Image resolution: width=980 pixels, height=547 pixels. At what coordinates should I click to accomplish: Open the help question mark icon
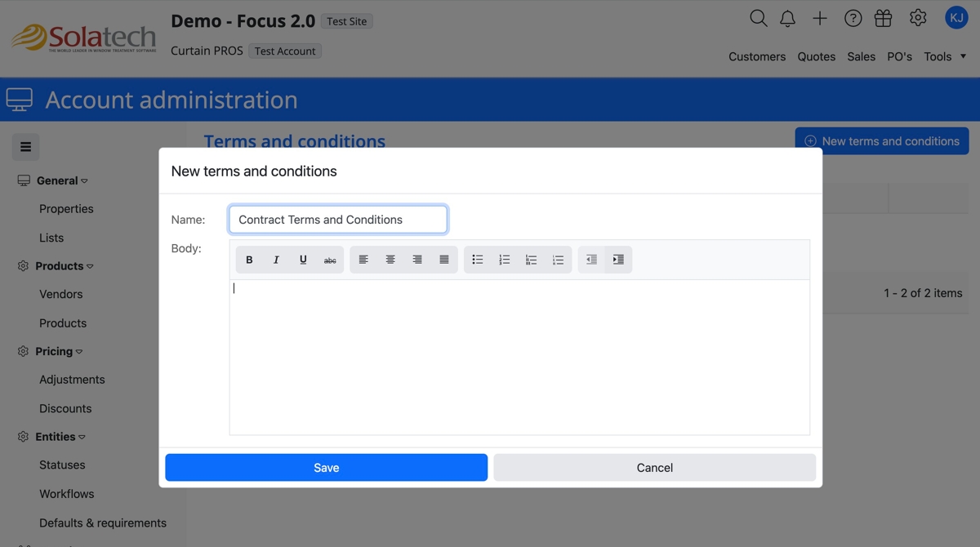[853, 18]
